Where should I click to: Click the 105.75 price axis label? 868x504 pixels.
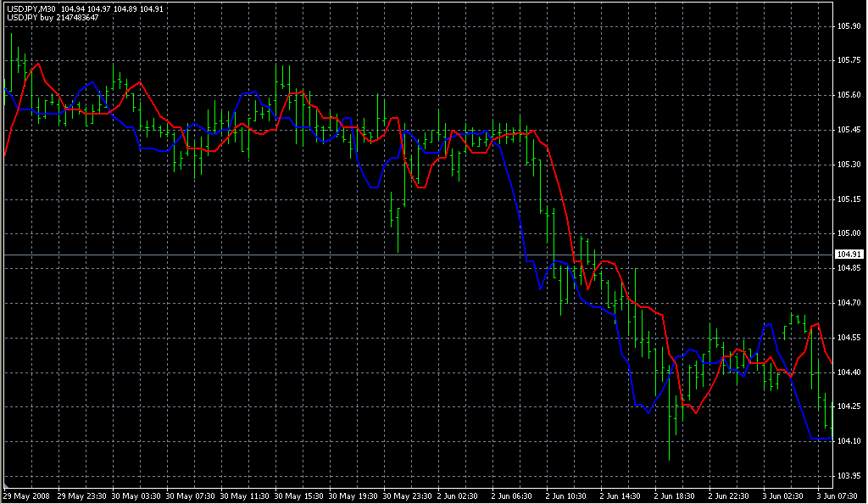(x=849, y=60)
